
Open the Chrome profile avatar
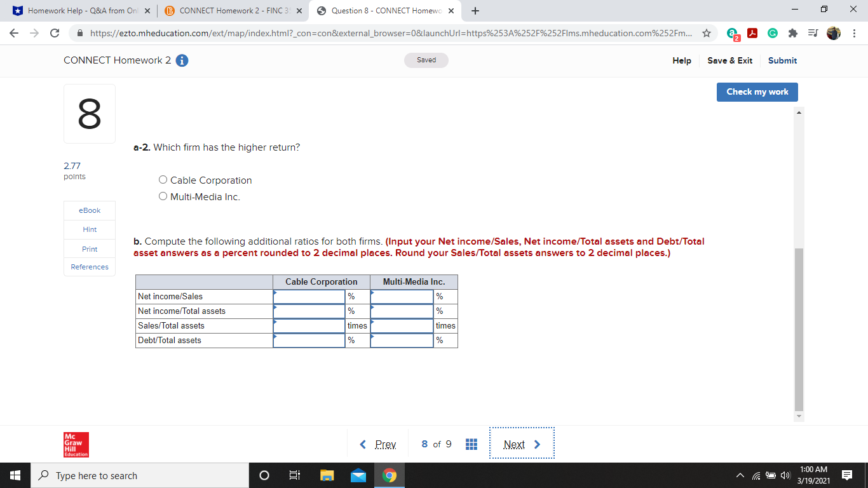(833, 33)
